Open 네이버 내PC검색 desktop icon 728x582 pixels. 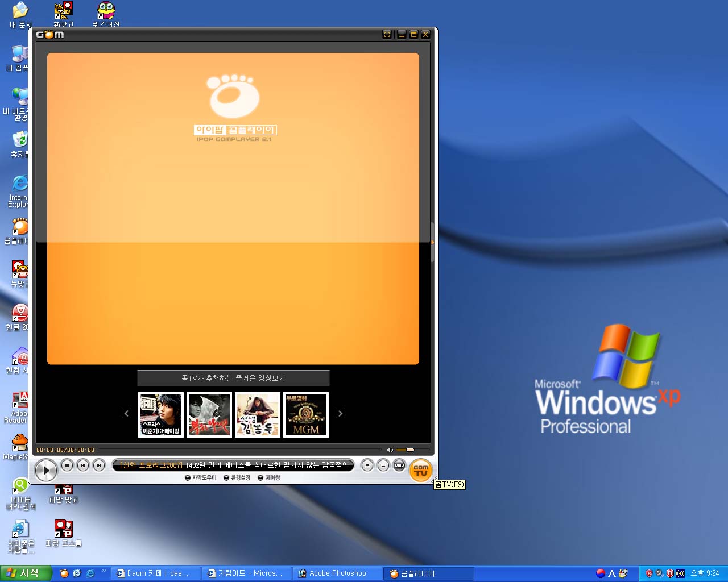pos(21,493)
